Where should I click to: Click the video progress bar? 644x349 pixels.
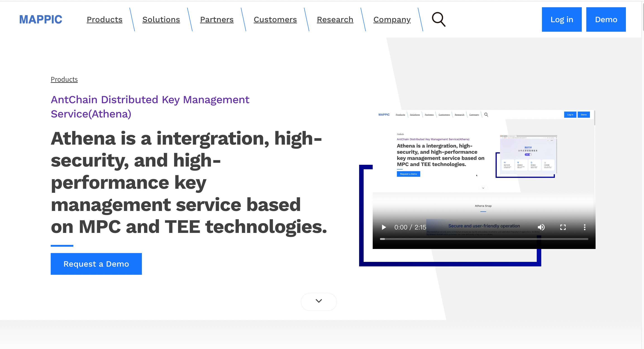click(484, 239)
